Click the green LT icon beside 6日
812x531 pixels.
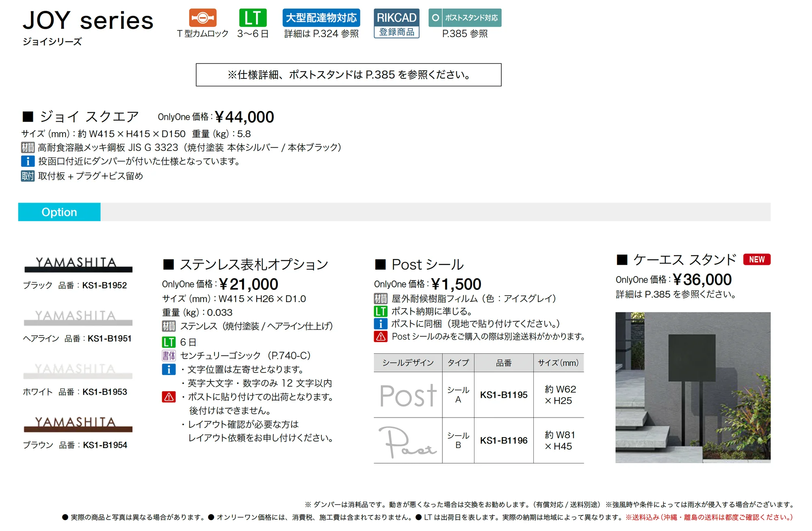(x=169, y=342)
